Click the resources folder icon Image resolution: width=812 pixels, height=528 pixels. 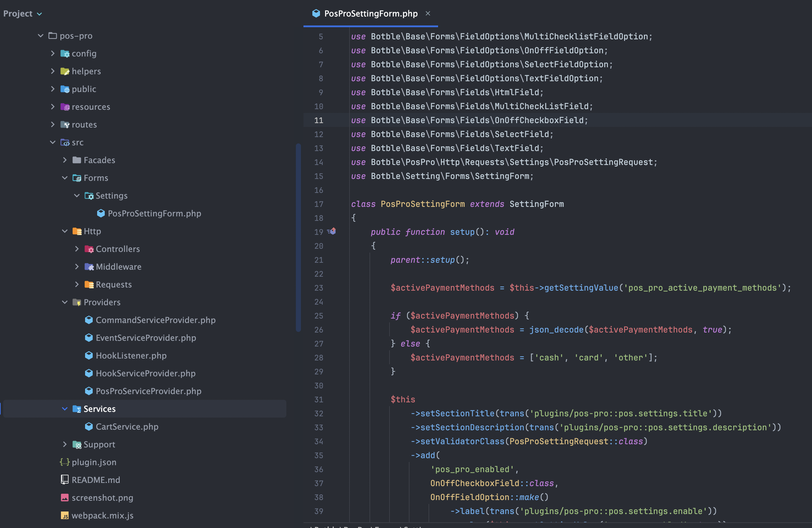tap(65, 107)
